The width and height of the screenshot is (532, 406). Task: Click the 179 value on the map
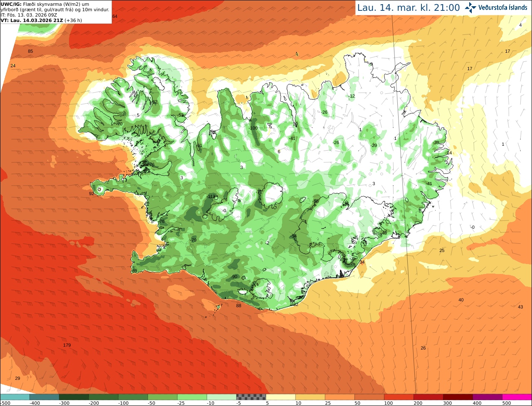(x=67, y=345)
